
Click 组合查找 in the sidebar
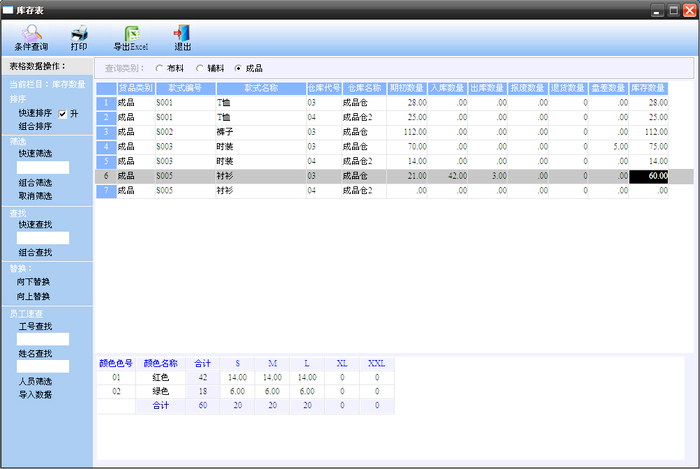(x=35, y=253)
